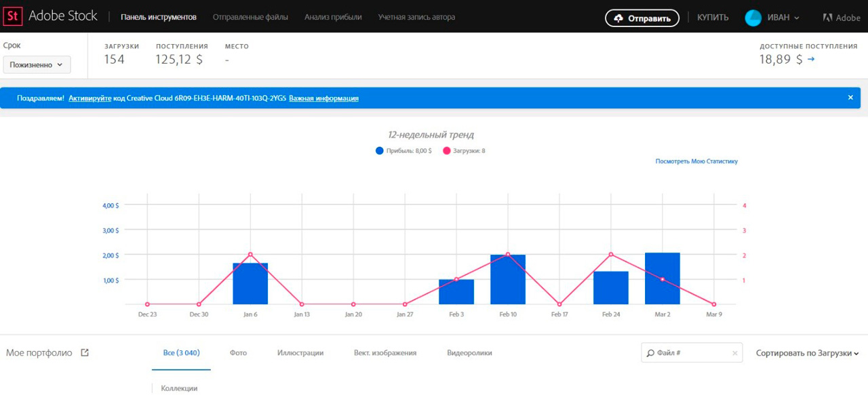This screenshot has height=395, width=868.
Task: Click the Активируйте link in the banner
Action: 90,98
